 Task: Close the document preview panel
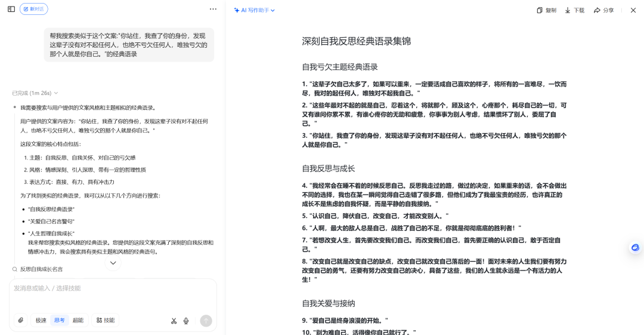tap(633, 10)
